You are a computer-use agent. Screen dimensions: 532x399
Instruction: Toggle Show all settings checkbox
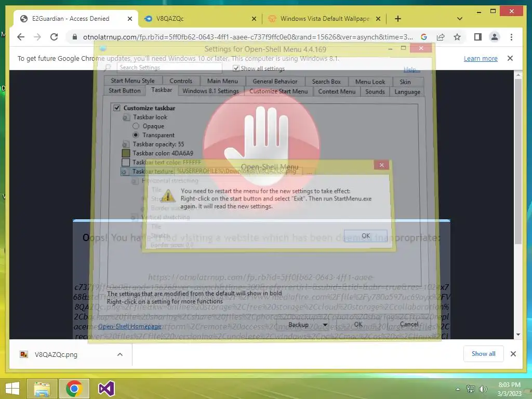coord(236,69)
